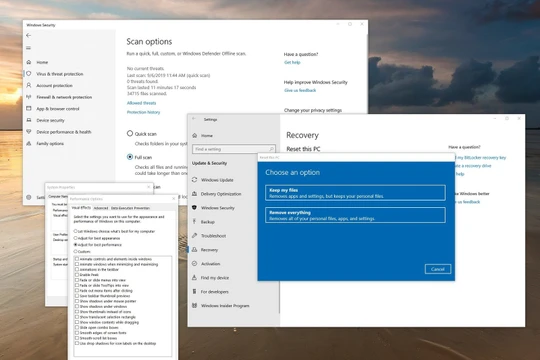
Task: Open Give us feedback link in Windows Security
Action: (x=300, y=90)
